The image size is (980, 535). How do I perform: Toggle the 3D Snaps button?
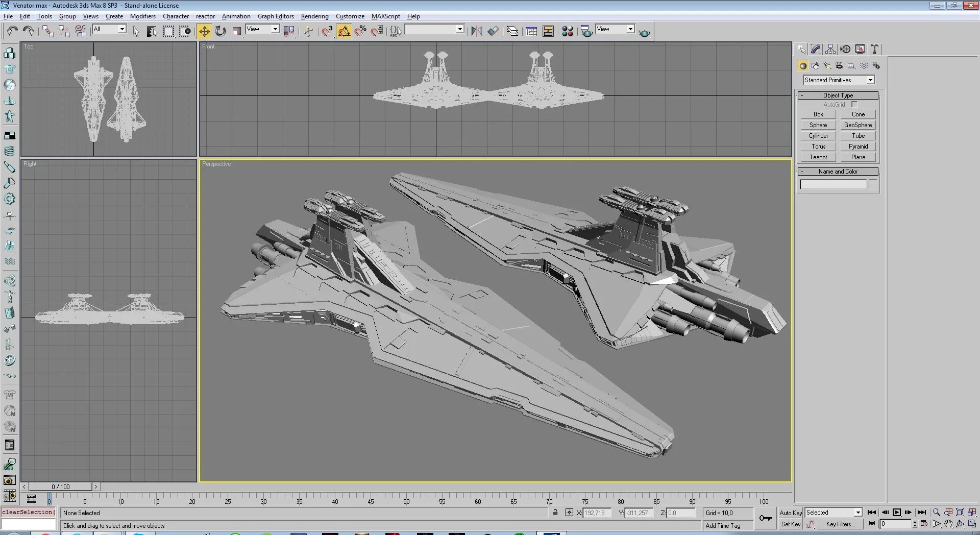point(327,31)
